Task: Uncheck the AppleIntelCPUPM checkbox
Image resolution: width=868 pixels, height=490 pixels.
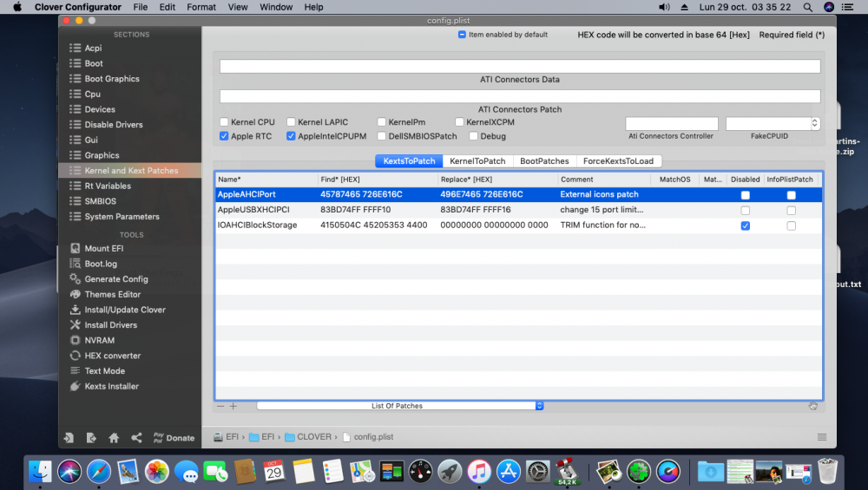Action: (x=291, y=136)
